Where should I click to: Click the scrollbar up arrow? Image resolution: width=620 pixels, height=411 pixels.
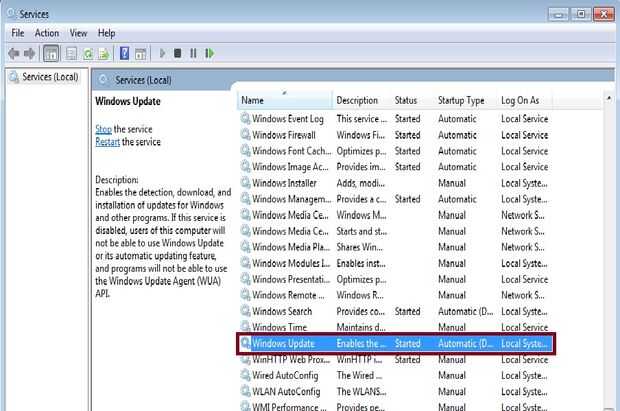point(609,98)
